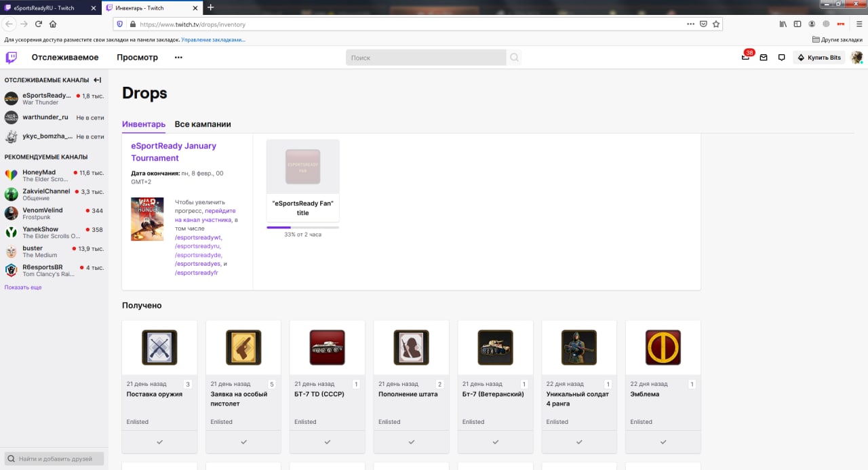Click Поставка оружия drop icon

pos(159,348)
